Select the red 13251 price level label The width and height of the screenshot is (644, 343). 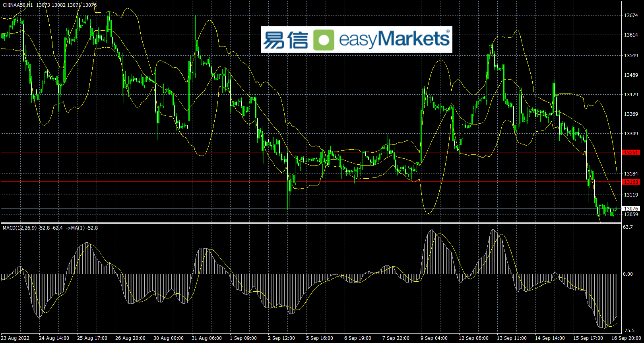(631, 152)
